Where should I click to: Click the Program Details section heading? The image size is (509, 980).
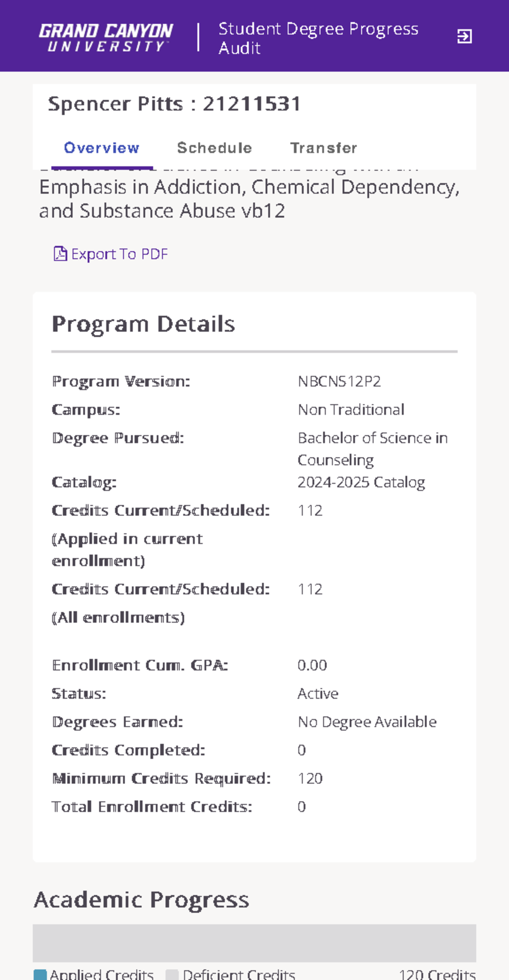[x=144, y=323]
